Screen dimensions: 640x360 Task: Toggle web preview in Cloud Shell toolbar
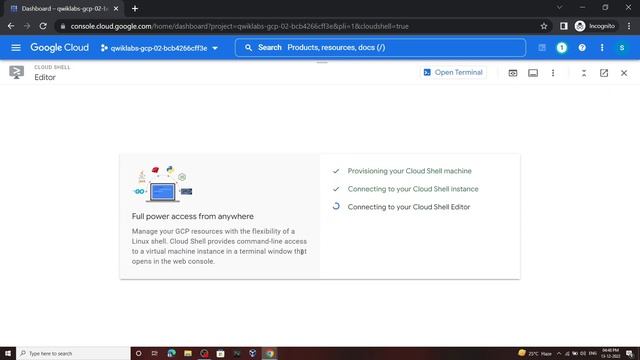coord(513,73)
